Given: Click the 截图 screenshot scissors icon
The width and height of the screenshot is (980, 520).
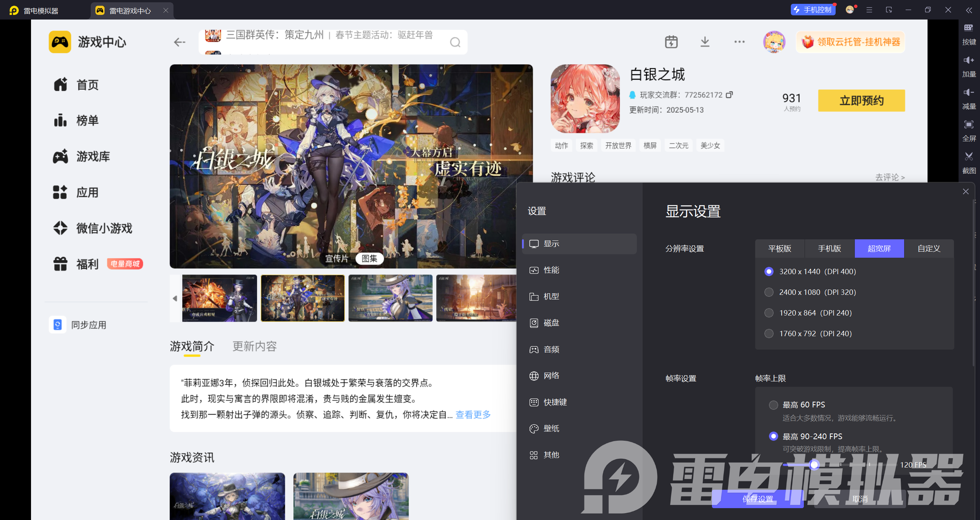Looking at the screenshot, I should coord(969,157).
